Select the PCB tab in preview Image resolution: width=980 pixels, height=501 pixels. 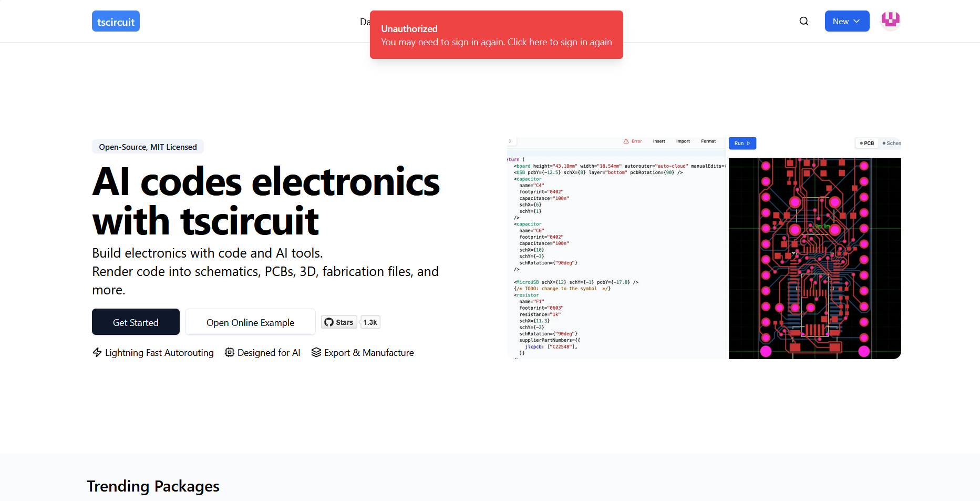pyautogui.click(x=867, y=143)
